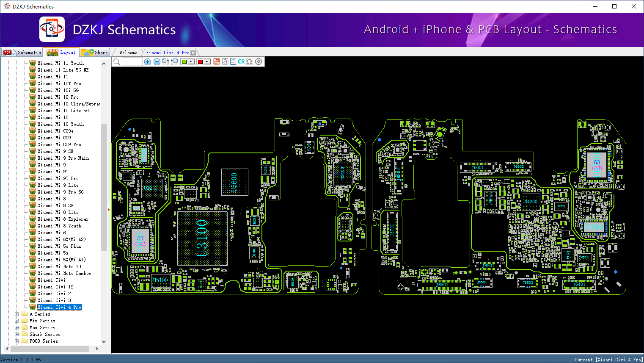Click the PADS icon beside Xiaomi Mi 9T

[x=33, y=172]
